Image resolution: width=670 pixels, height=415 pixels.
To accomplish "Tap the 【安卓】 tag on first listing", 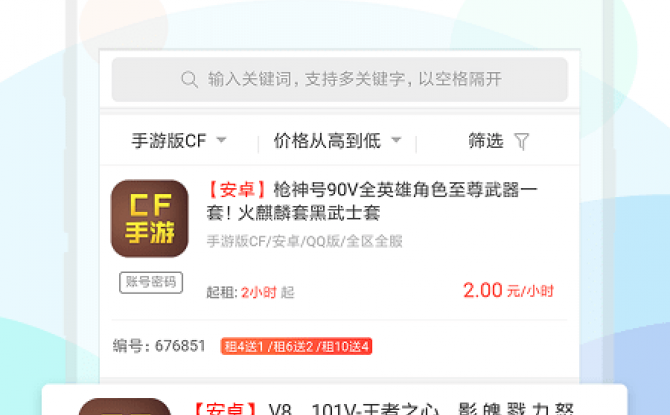I will click(237, 190).
